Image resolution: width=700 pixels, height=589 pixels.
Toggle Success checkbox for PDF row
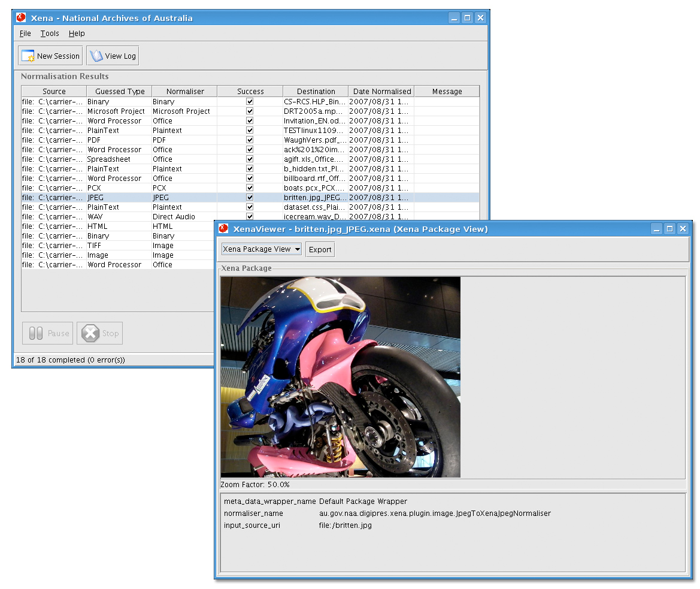[x=250, y=140]
